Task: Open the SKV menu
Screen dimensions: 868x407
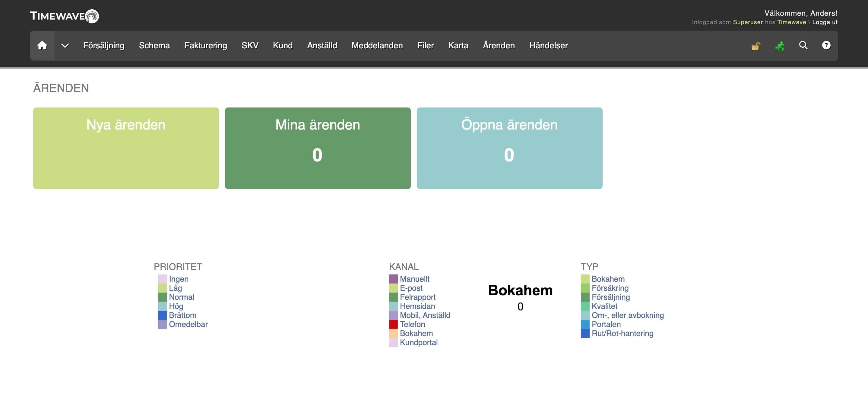Action: (250, 46)
